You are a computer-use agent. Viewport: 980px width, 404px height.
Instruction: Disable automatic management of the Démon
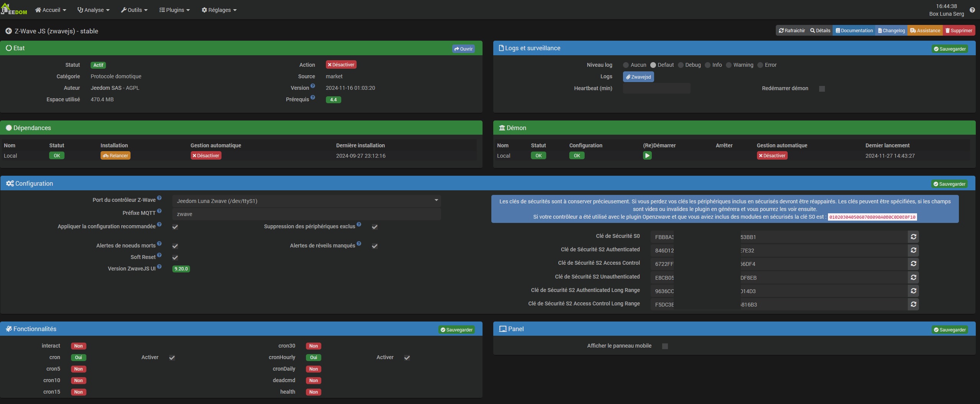(772, 155)
